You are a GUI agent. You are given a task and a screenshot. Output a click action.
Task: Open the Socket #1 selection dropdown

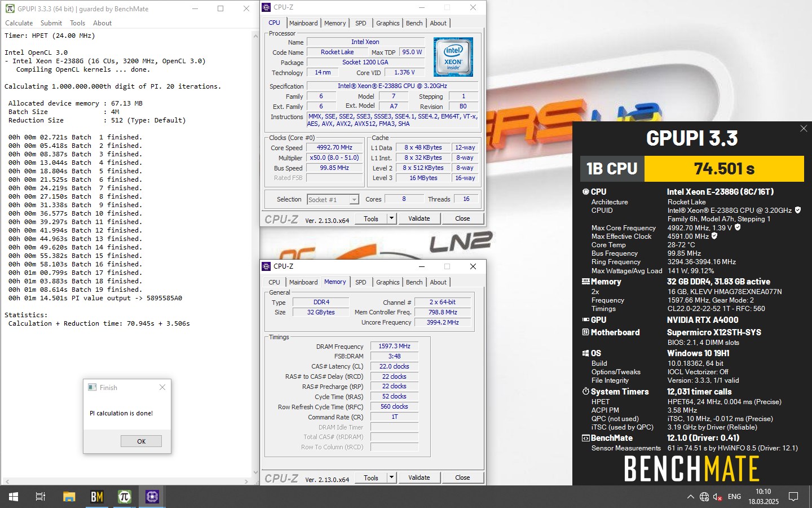(x=333, y=199)
